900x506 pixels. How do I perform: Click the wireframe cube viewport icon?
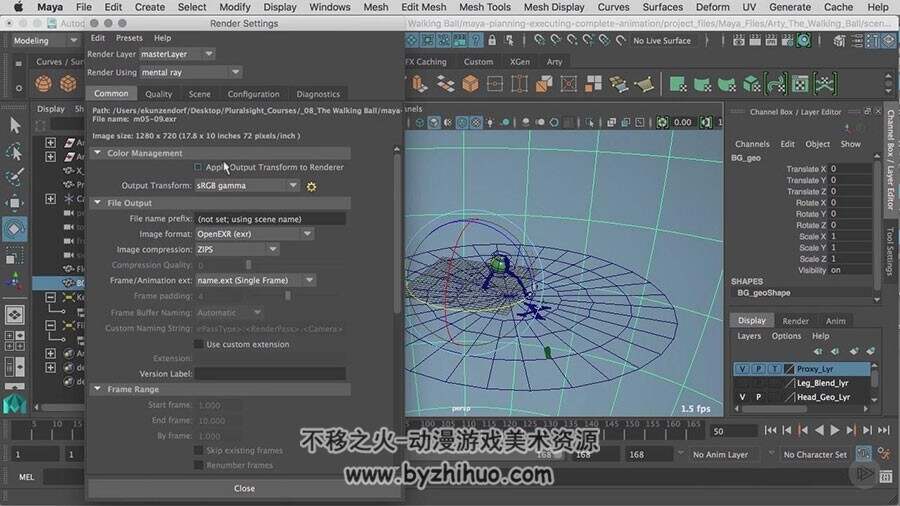(420, 122)
